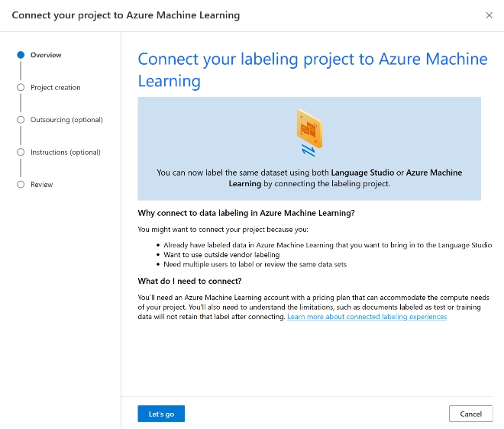The image size is (504, 429).
Task: Click the Review step circle
Action: [x=21, y=185]
